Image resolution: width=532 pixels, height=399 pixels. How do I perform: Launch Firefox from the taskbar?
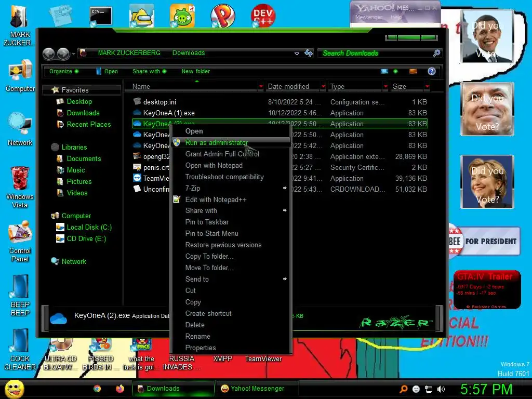pyautogui.click(x=120, y=389)
